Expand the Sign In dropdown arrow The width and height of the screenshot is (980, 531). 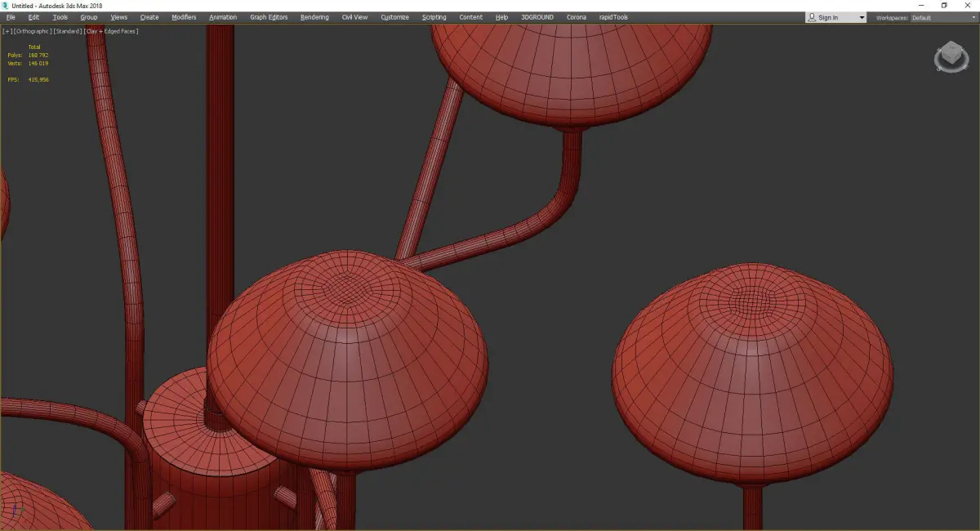(862, 17)
